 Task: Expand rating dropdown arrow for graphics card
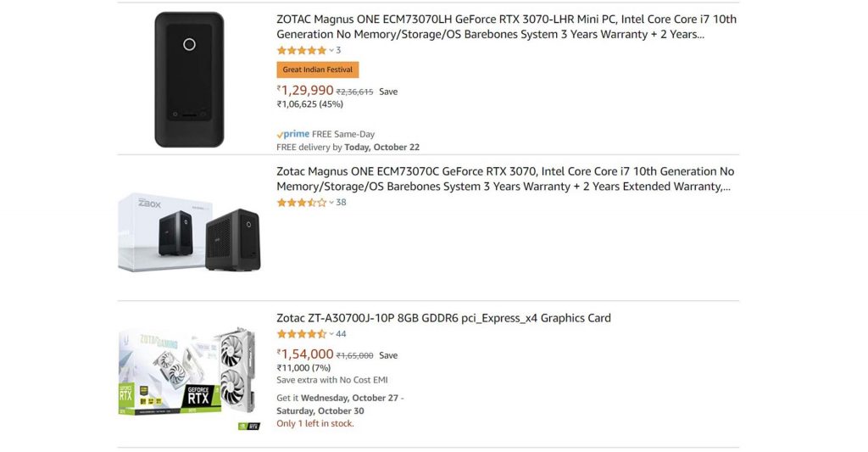(x=331, y=334)
